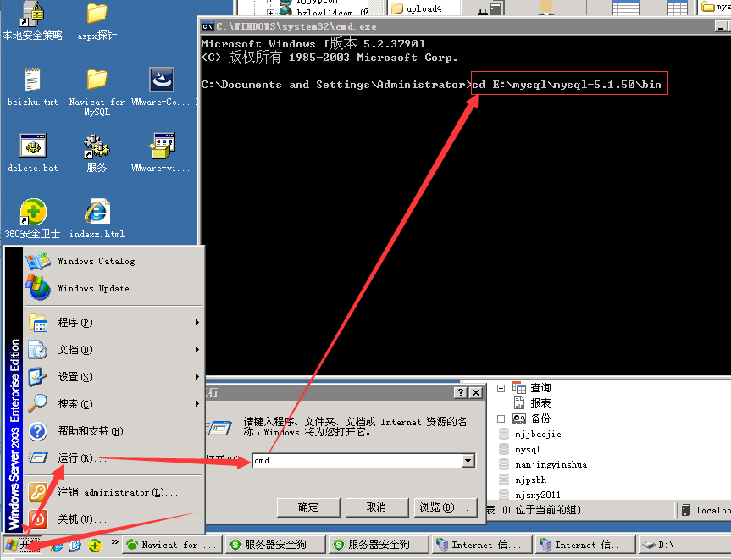Select 报表 in the Navicat tree
Screen dimensions: 731x560
click(x=540, y=403)
